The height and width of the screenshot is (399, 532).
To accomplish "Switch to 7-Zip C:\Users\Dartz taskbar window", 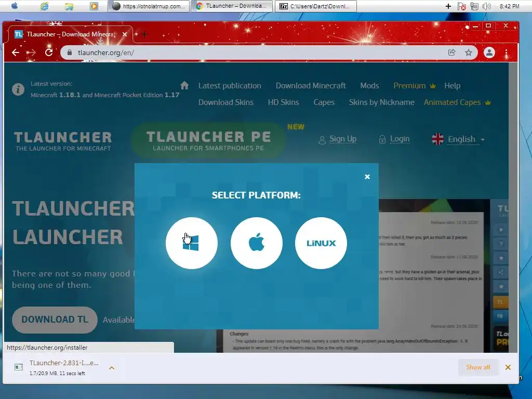I will [x=316, y=6].
